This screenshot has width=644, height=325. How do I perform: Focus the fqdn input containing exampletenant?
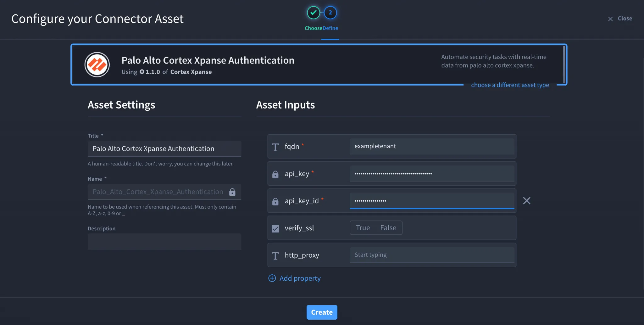(432, 146)
